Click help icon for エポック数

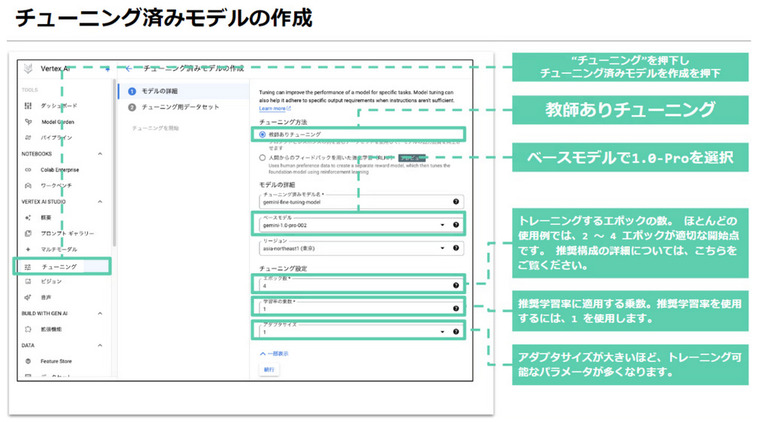[x=456, y=285]
